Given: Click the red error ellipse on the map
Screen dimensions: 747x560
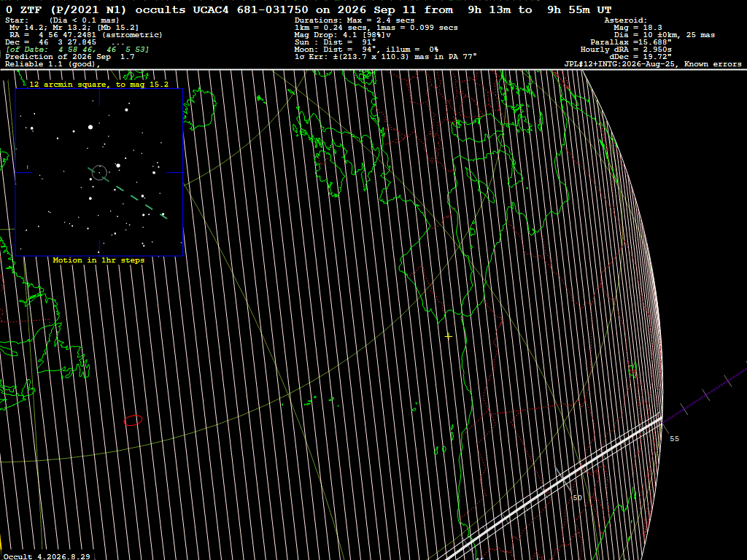Looking at the screenshot, I should (133, 420).
